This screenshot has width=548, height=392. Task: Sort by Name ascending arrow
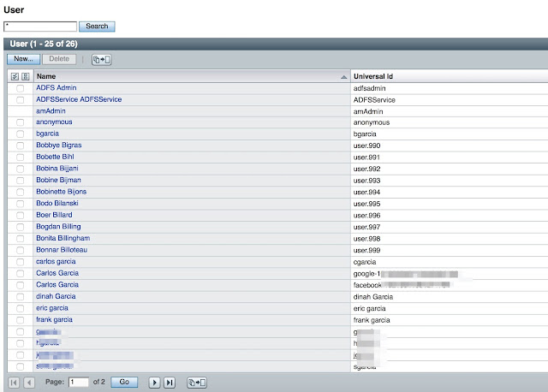pos(344,77)
